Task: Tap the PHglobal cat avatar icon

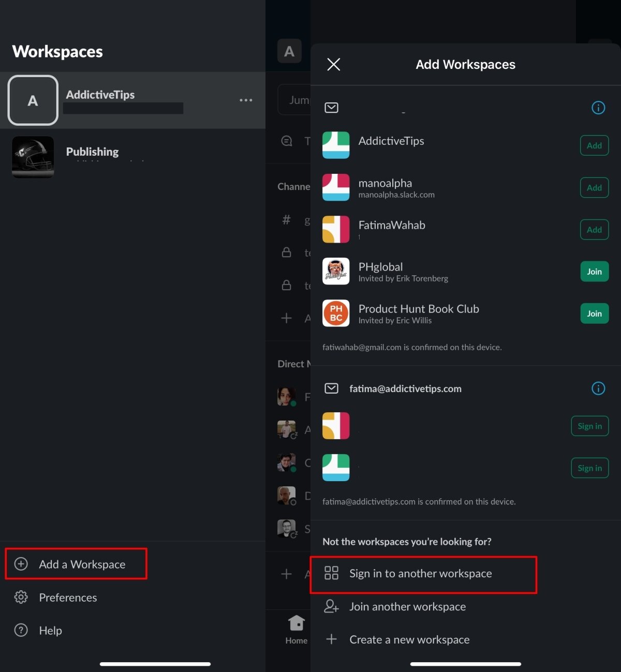Action: [336, 271]
